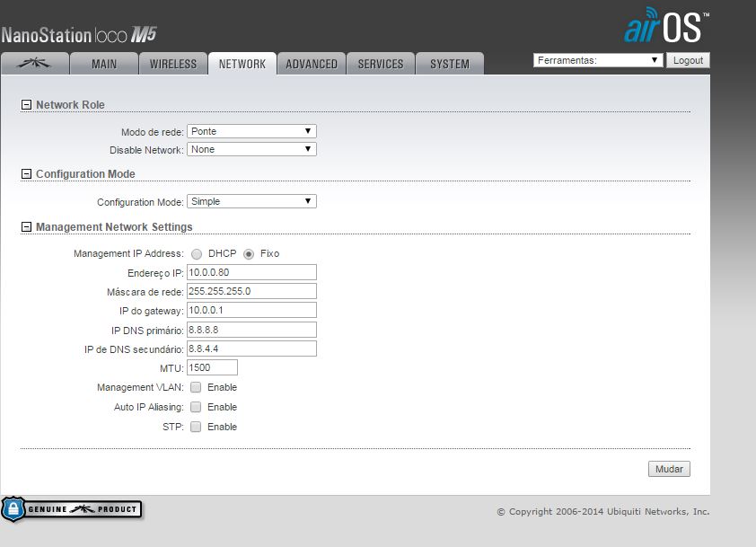Open the Ferramentas tools dropdown
756x547 pixels.
point(598,60)
